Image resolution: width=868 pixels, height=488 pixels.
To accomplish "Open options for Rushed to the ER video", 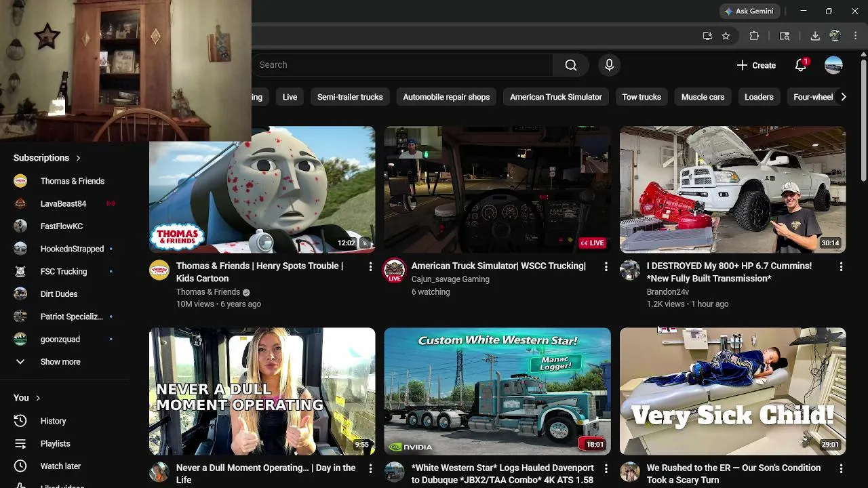I will pos(841,468).
